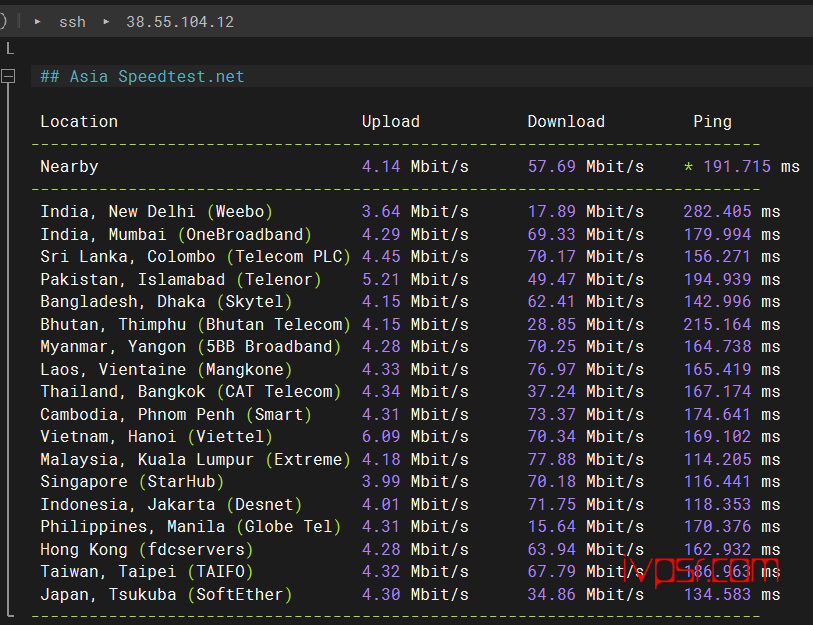Click New Delhi ping value 282.405

(717, 212)
